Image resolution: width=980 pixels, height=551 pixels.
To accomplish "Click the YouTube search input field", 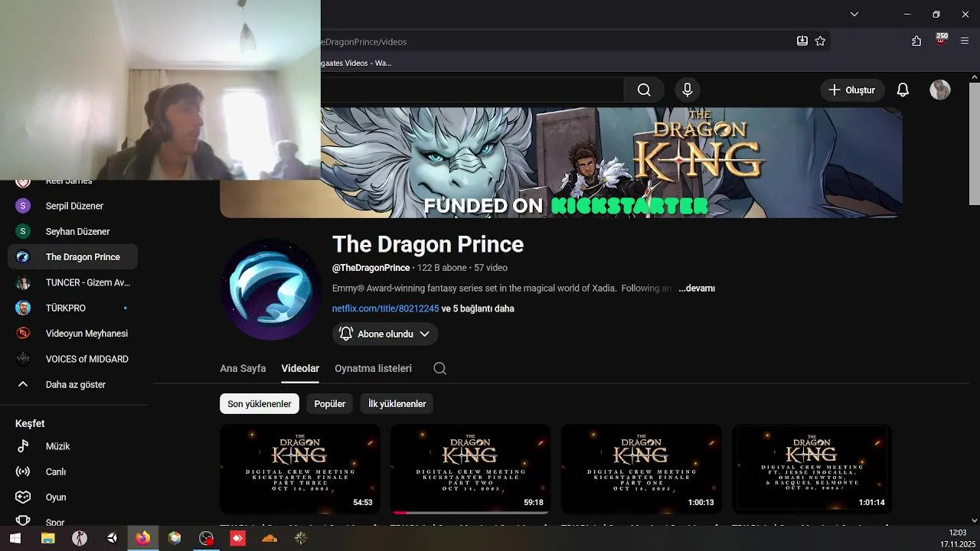I will pyautogui.click(x=472, y=90).
